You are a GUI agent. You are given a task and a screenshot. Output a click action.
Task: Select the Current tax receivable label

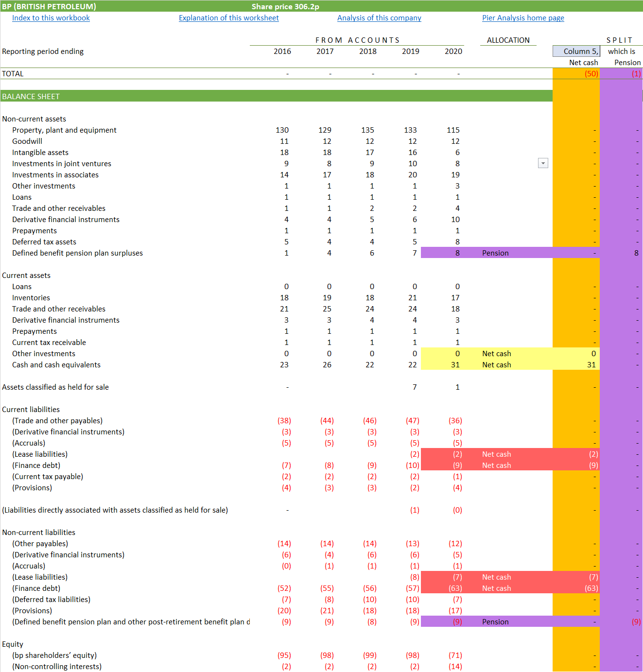(49, 343)
